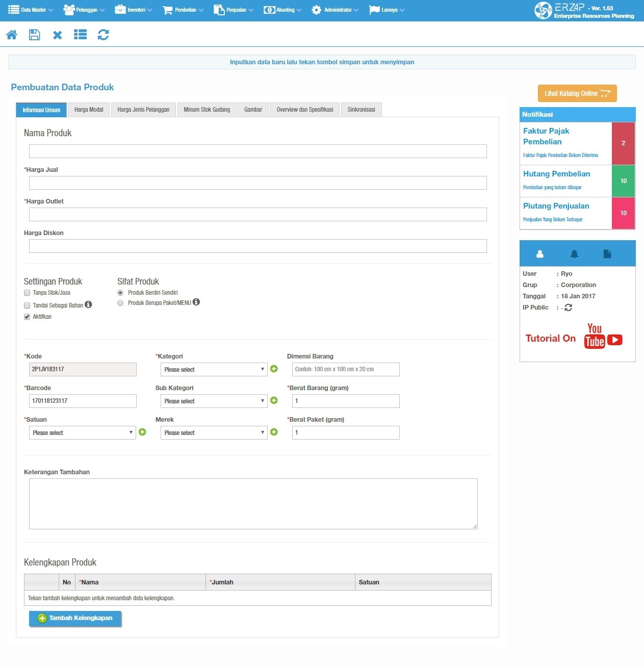Switch to Sinkronisasi tab

point(361,110)
